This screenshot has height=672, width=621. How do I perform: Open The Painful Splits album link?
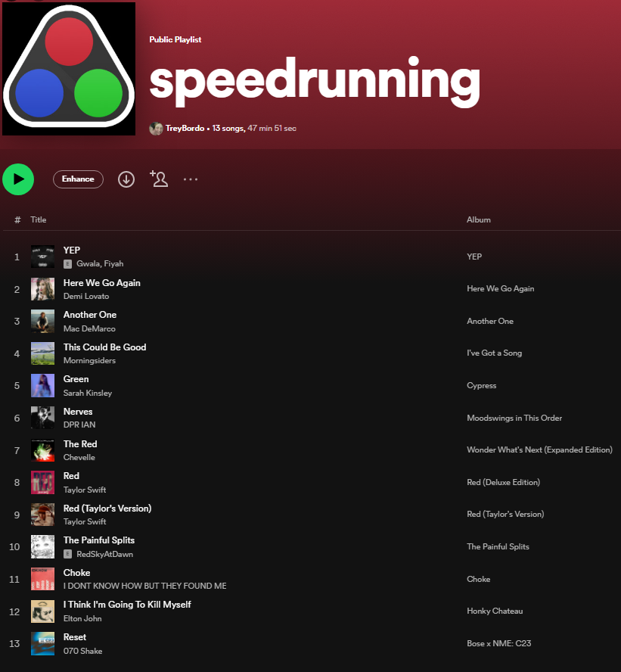(x=498, y=546)
